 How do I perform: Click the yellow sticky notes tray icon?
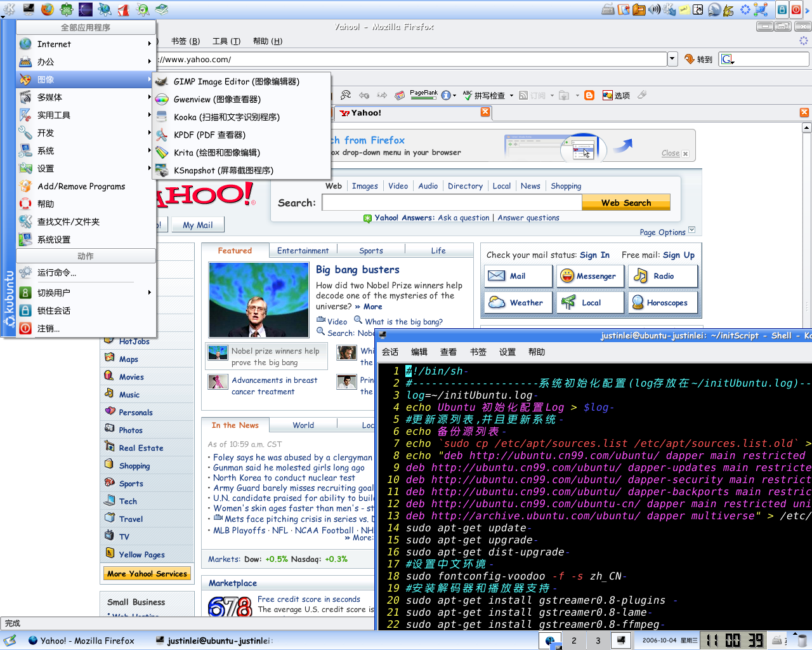click(x=684, y=10)
